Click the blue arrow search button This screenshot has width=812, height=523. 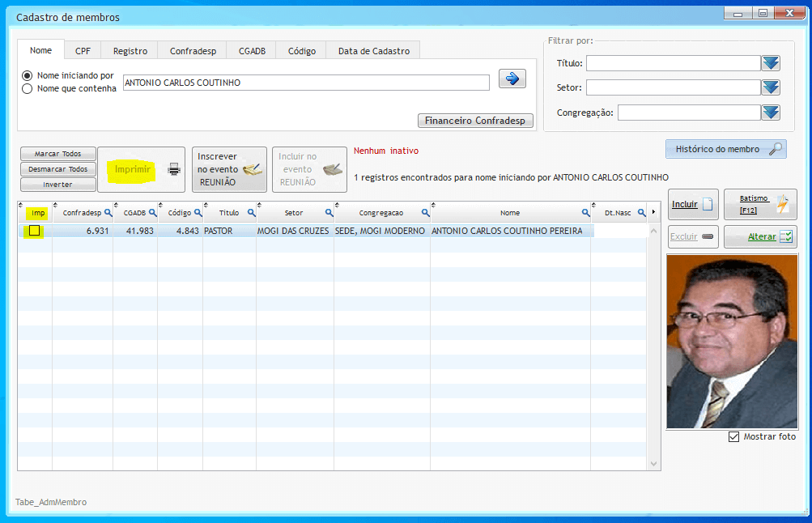click(512, 79)
